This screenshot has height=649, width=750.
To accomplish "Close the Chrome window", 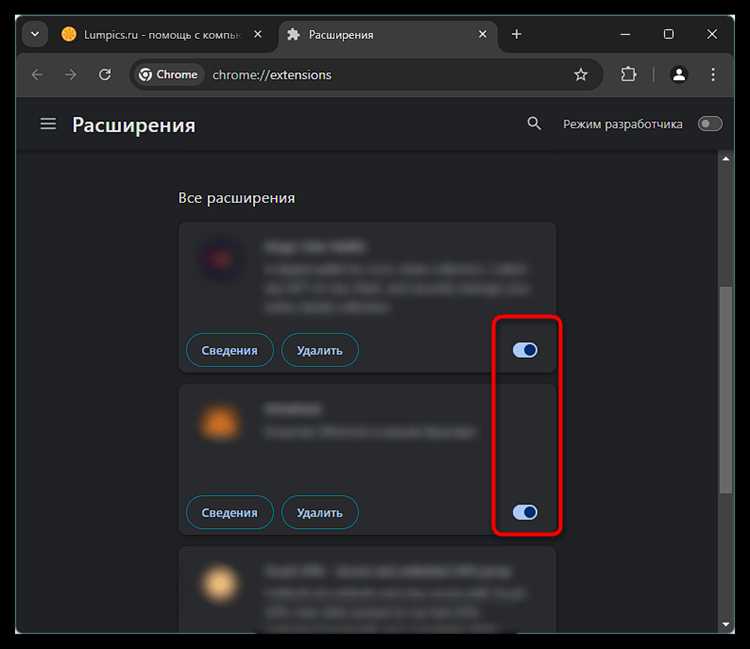I will [x=712, y=34].
